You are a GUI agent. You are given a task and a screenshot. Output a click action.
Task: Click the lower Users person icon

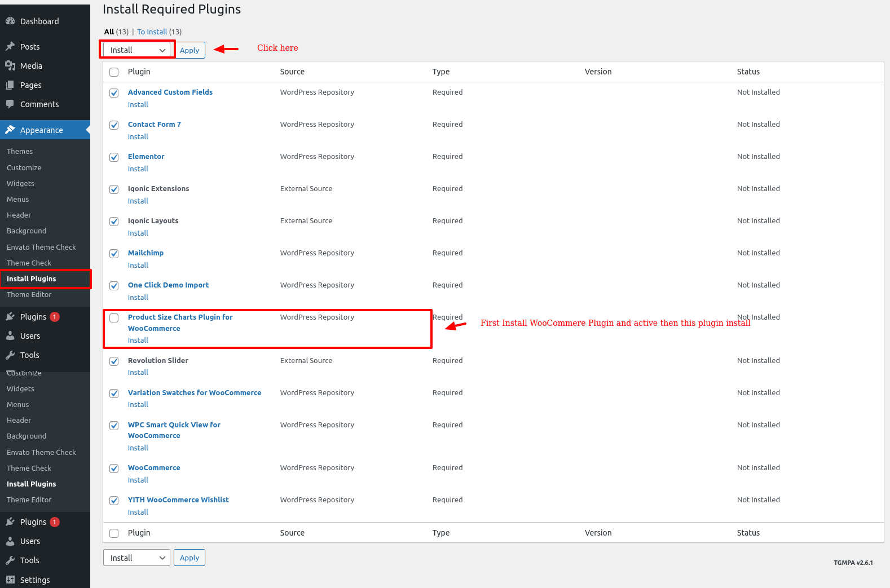tap(10, 541)
